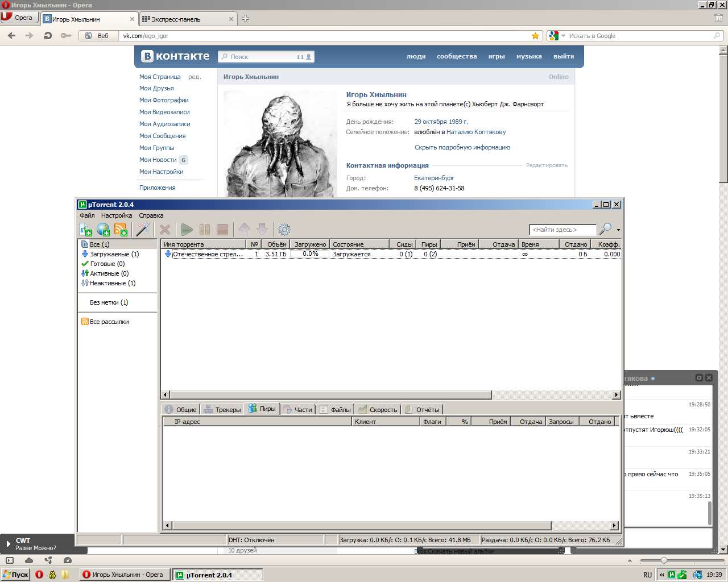Image resolution: width=728 pixels, height=582 pixels.
Task: Switch to the Трекеры tab
Action: click(x=222, y=410)
